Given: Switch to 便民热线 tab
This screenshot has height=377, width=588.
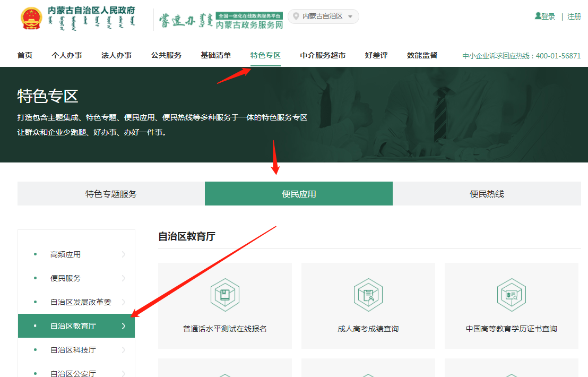Looking at the screenshot, I should (487, 194).
